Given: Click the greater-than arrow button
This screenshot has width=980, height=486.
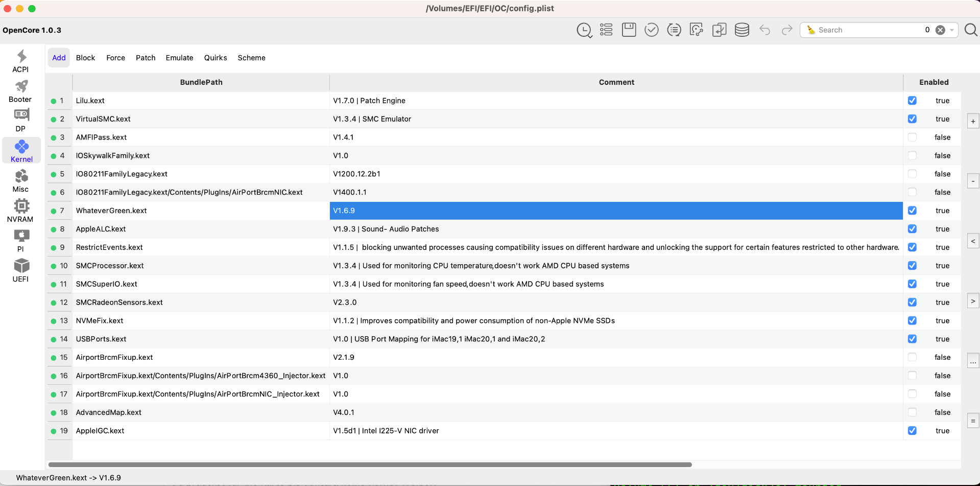Looking at the screenshot, I should click(x=973, y=301).
